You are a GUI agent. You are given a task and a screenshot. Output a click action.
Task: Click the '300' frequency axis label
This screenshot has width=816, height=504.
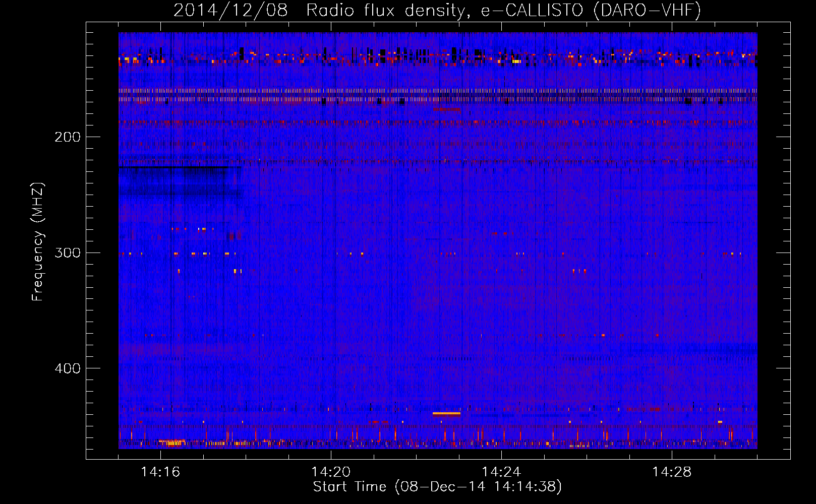68,253
